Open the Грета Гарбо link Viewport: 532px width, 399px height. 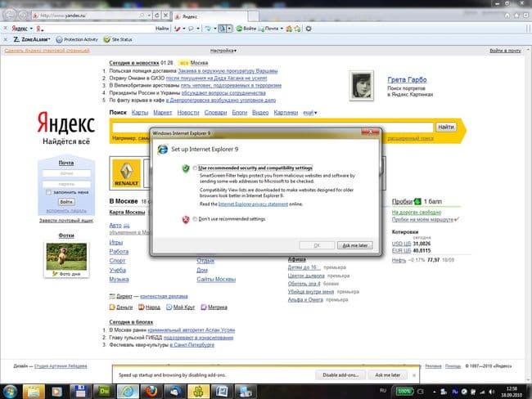[407, 79]
